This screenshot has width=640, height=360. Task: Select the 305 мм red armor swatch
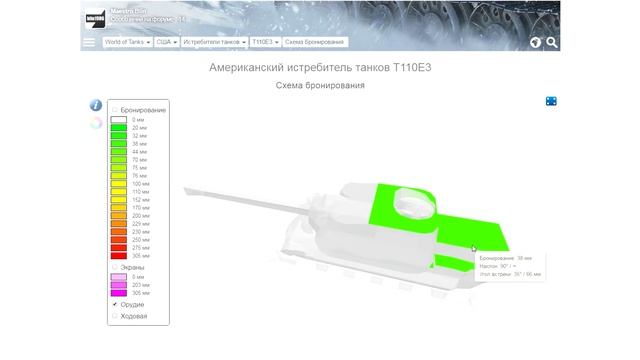118,256
